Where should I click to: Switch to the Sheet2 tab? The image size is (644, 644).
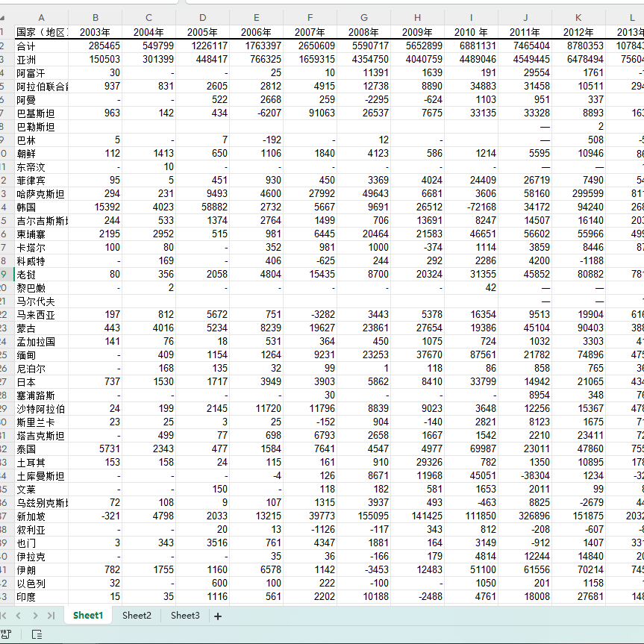(137, 616)
